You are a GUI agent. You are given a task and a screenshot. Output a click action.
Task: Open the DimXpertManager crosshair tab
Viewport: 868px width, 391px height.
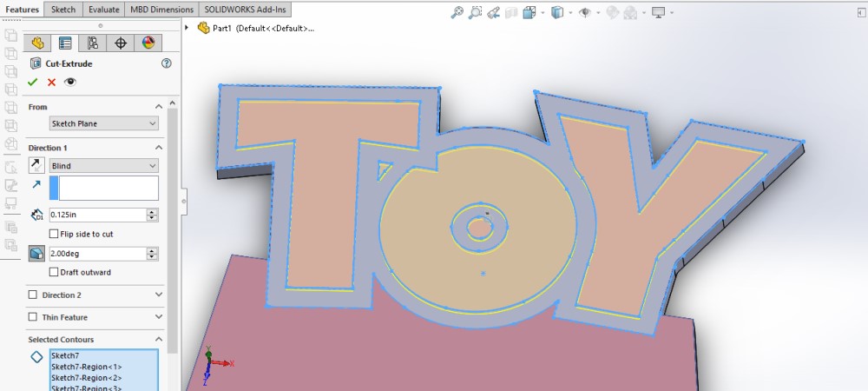point(120,43)
